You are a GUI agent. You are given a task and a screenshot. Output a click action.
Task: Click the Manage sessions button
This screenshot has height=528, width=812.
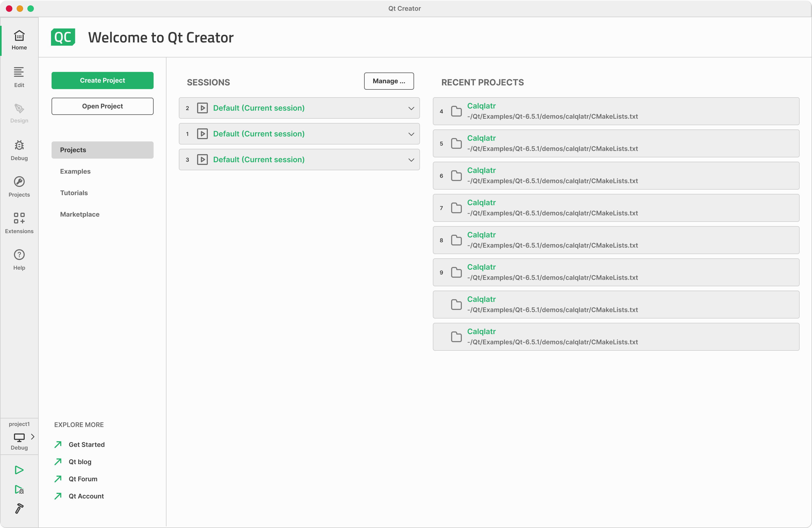pyautogui.click(x=389, y=81)
